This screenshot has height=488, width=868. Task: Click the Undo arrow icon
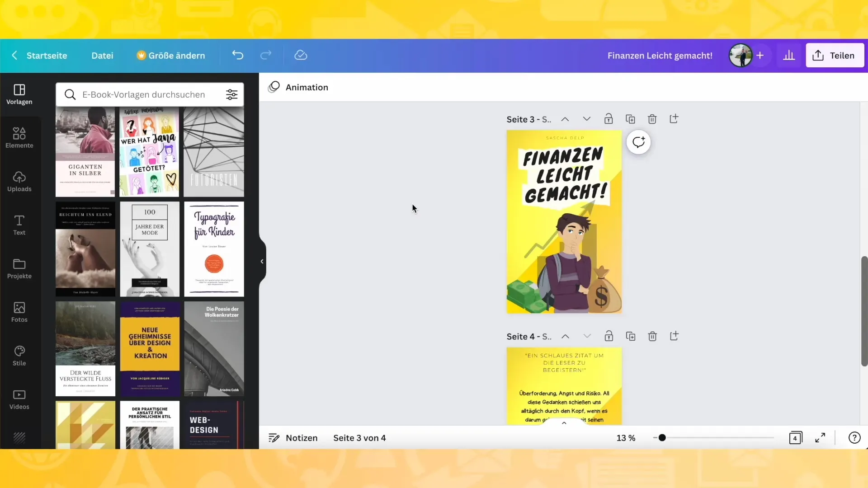click(237, 55)
